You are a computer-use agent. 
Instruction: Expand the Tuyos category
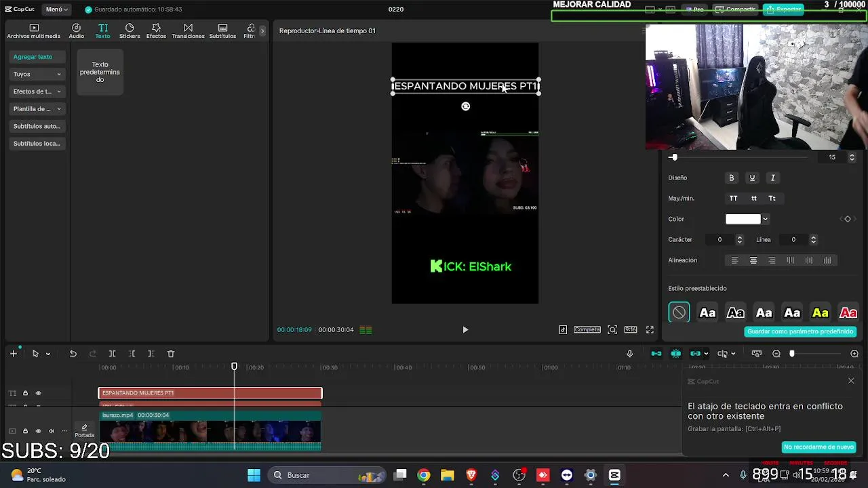click(37, 74)
